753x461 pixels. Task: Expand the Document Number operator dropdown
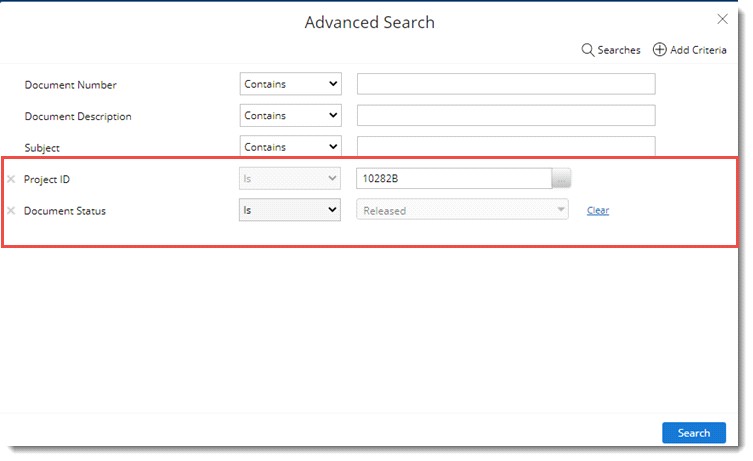pos(290,85)
